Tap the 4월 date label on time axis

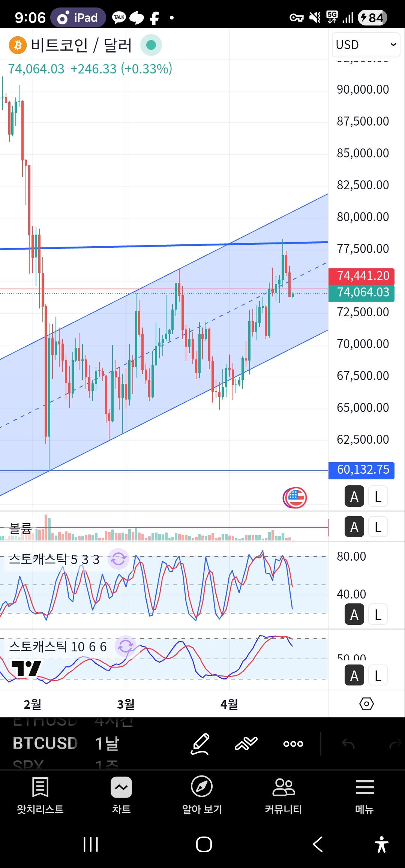(x=229, y=704)
